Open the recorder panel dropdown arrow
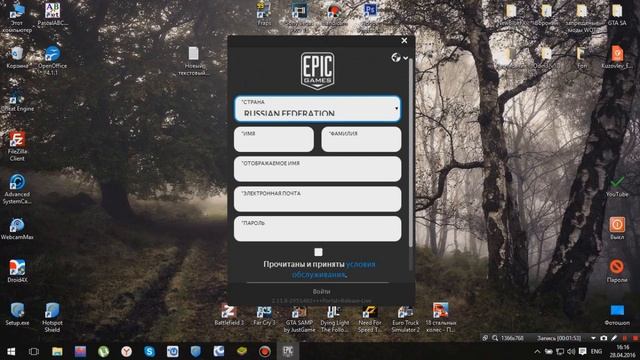Viewport: 640px width, 360px height. click(593, 338)
